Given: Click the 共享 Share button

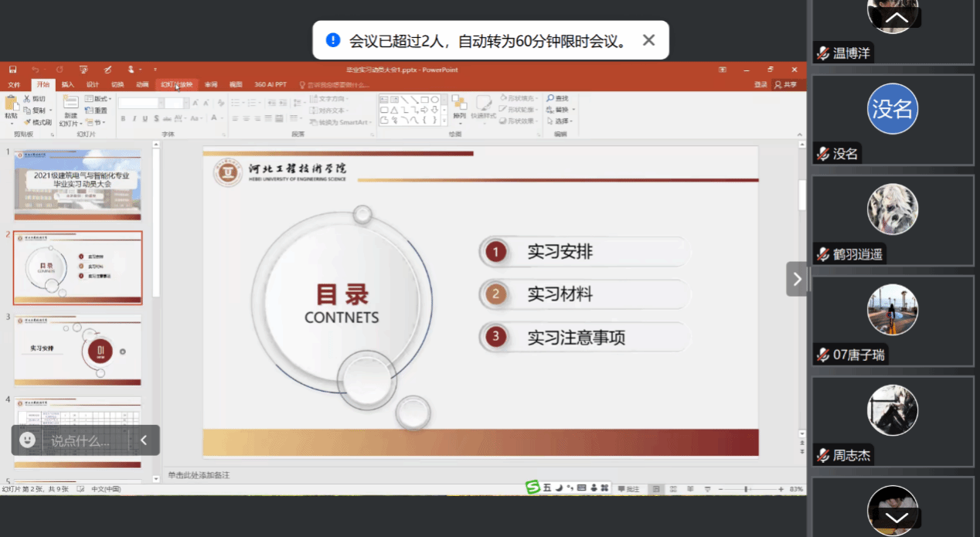Looking at the screenshot, I should 786,84.
